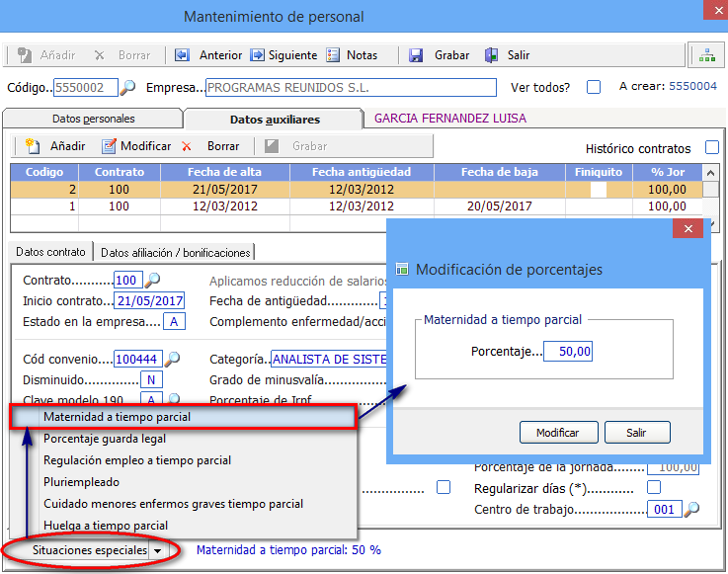This screenshot has height=574, width=728.
Task: Open the Notas notes icon
Action: [333, 55]
